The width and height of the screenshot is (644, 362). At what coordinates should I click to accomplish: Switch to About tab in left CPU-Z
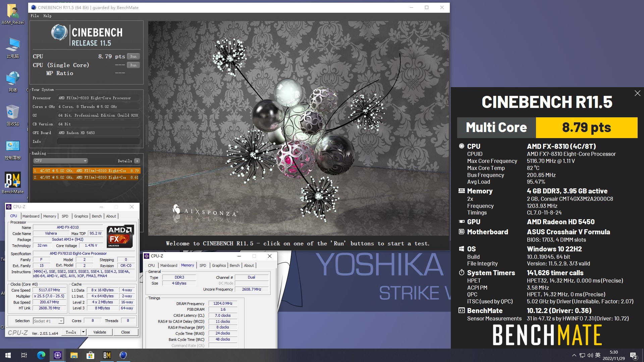pos(111,216)
